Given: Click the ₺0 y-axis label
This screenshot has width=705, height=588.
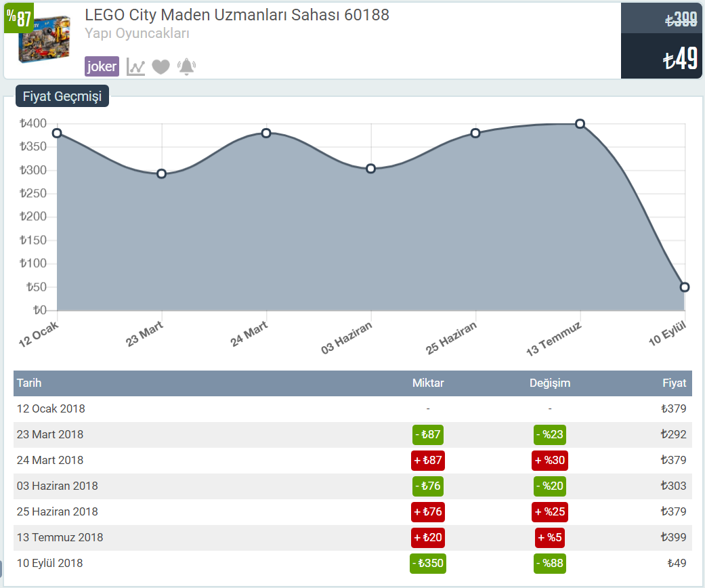Looking at the screenshot, I should pos(40,310).
